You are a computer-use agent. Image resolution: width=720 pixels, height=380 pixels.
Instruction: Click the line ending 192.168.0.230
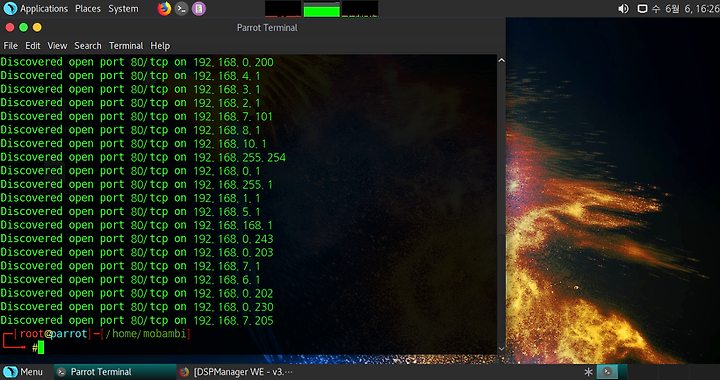[137, 307]
